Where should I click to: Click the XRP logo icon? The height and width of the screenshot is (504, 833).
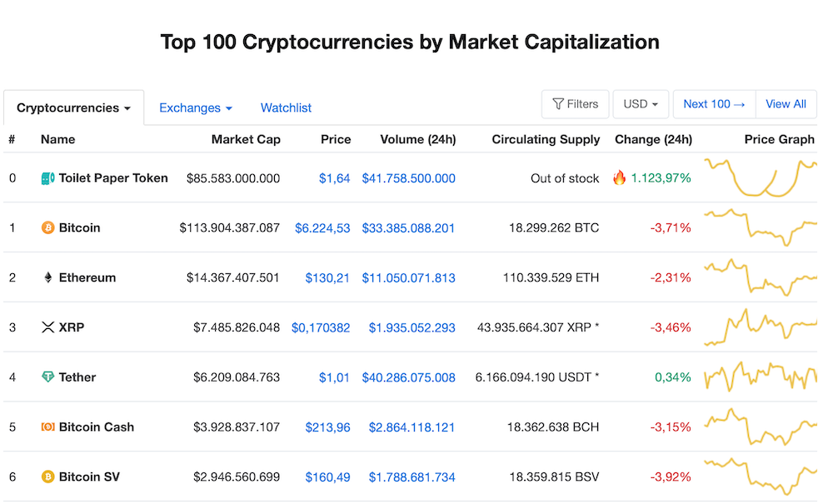(47, 327)
